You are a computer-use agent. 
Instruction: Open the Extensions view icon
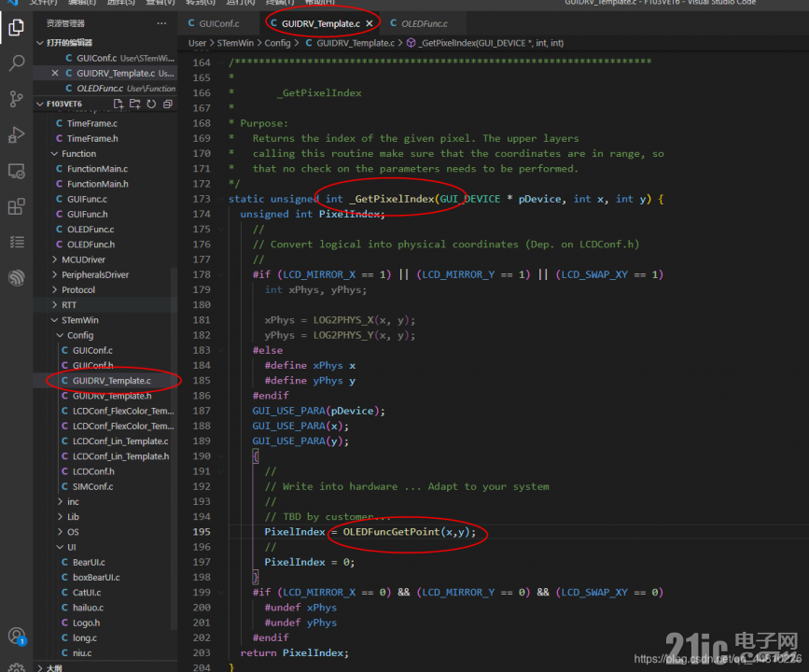coord(16,206)
